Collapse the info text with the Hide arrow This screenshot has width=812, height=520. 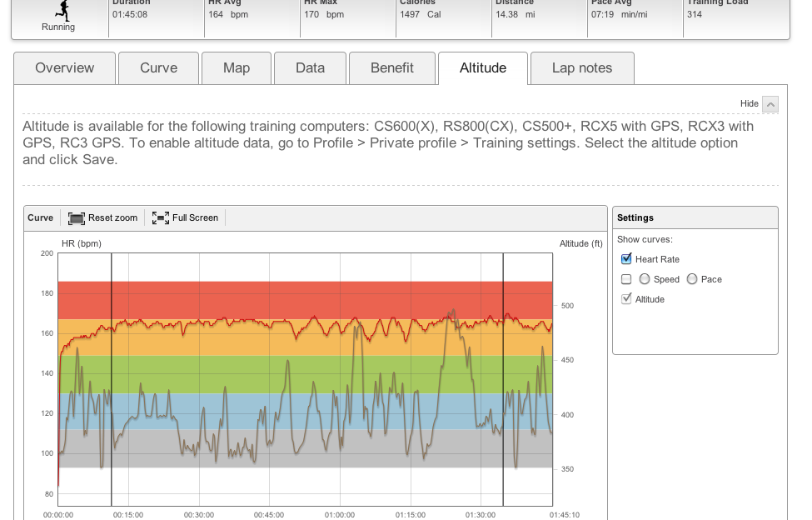770,104
